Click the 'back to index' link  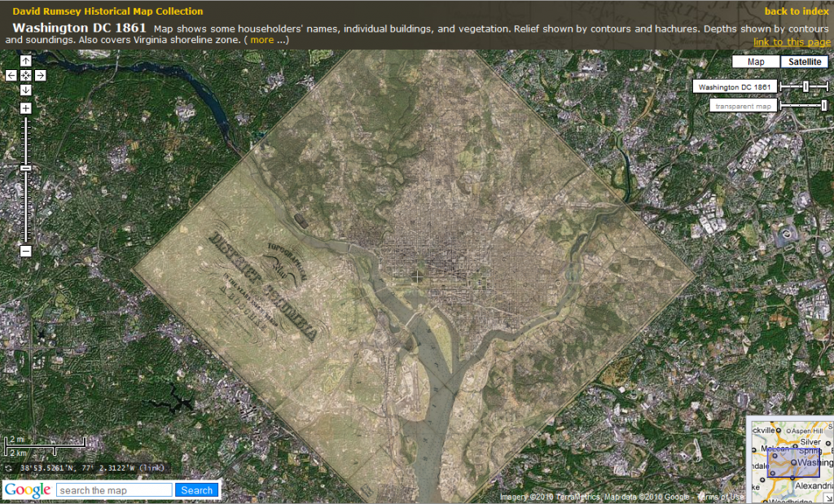click(797, 11)
